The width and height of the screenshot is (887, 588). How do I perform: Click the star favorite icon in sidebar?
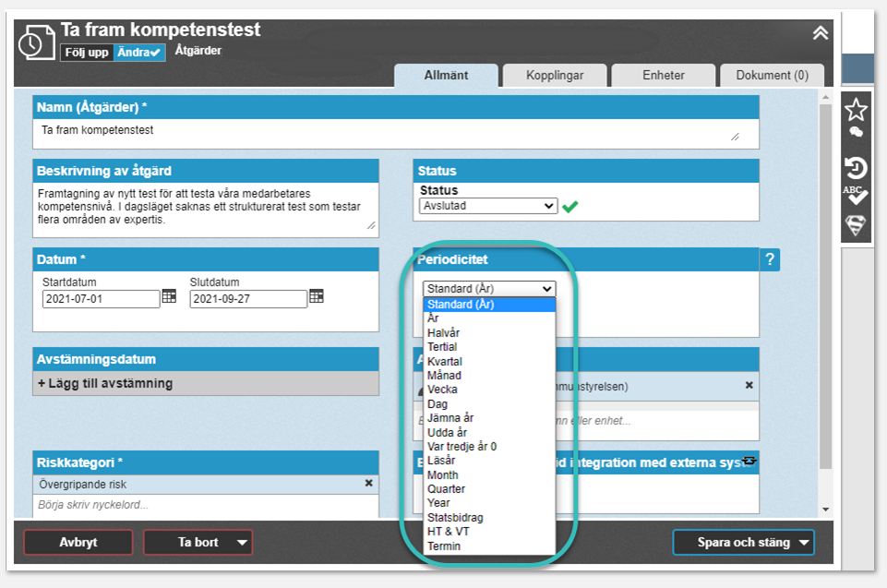857,110
